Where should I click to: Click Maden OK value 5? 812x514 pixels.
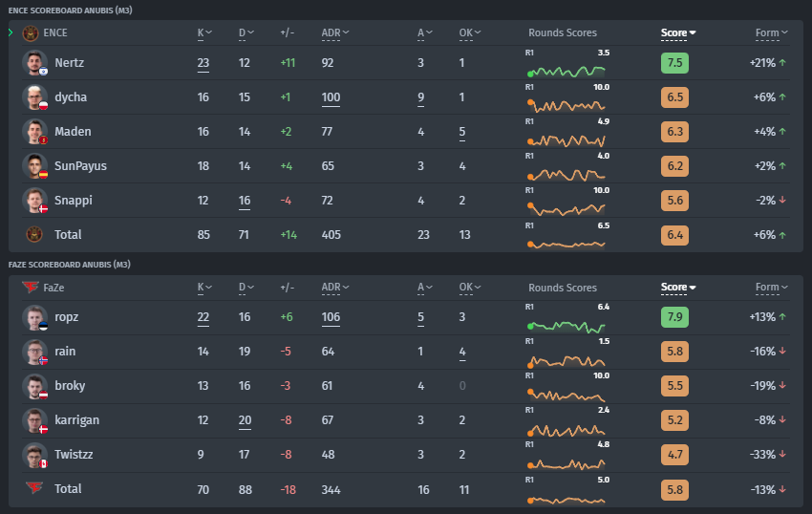462,132
